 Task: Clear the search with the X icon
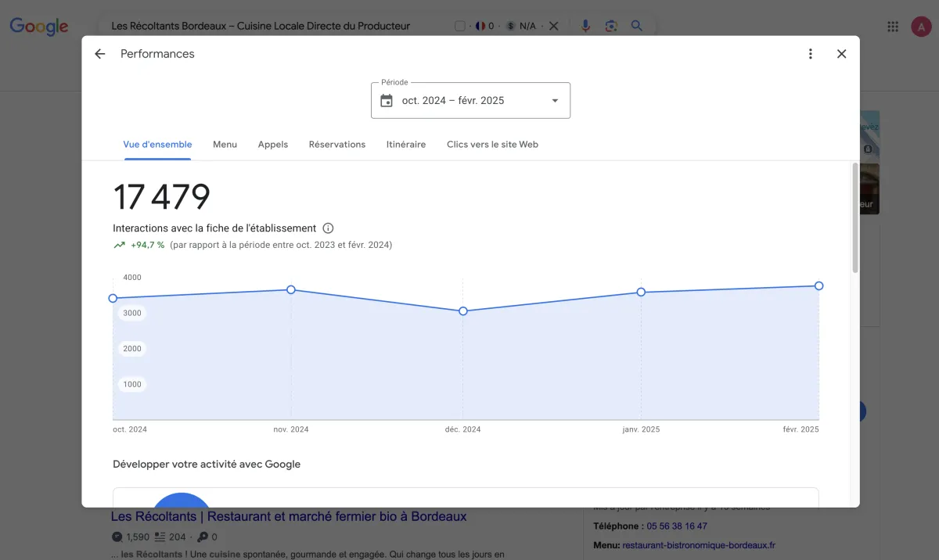pos(553,26)
